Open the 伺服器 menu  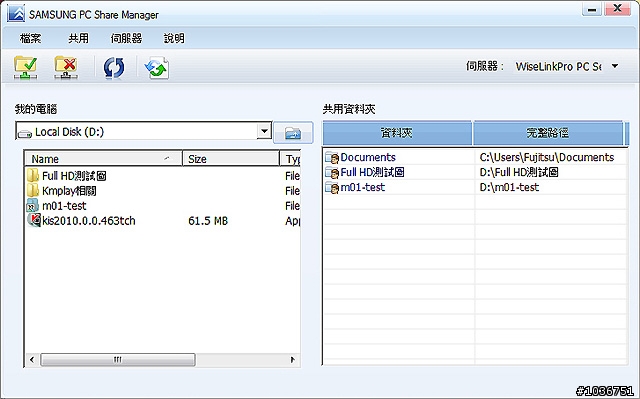coord(127,38)
